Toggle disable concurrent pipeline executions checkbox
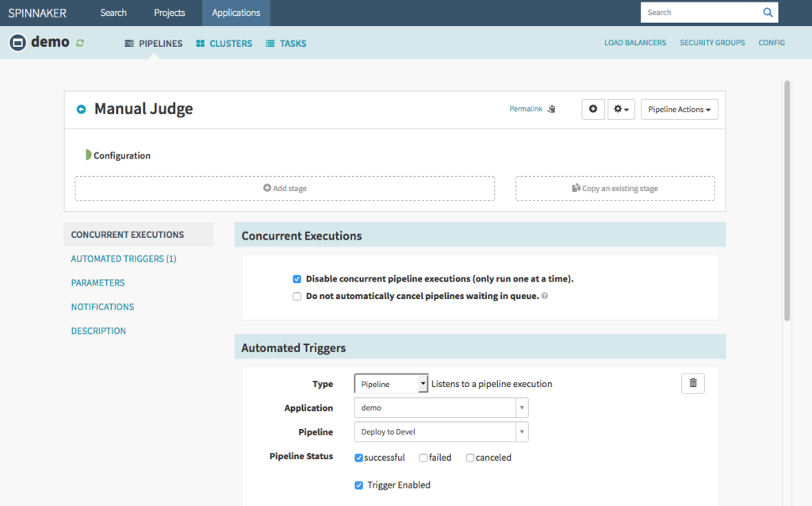The image size is (812, 506). click(297, 279)
